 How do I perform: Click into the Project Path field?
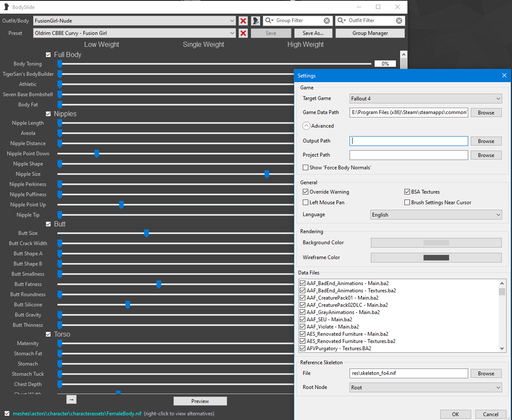pos(408,155)
